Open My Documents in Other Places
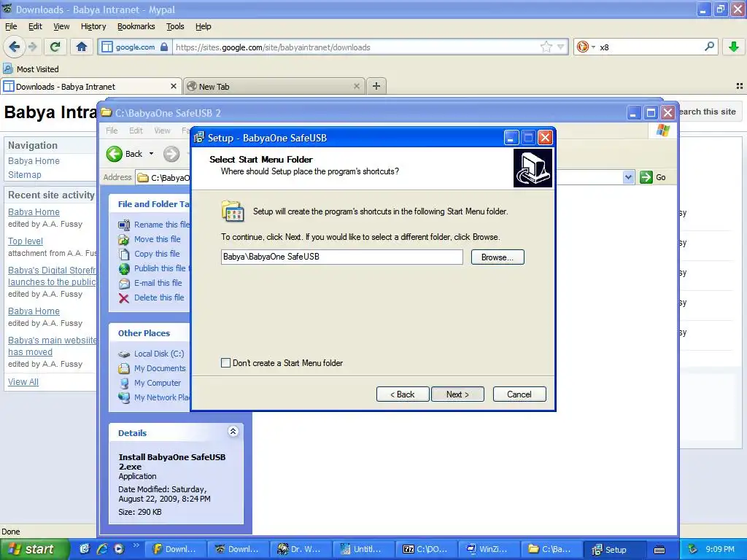 pyautogui.click(x=160, y=368)
